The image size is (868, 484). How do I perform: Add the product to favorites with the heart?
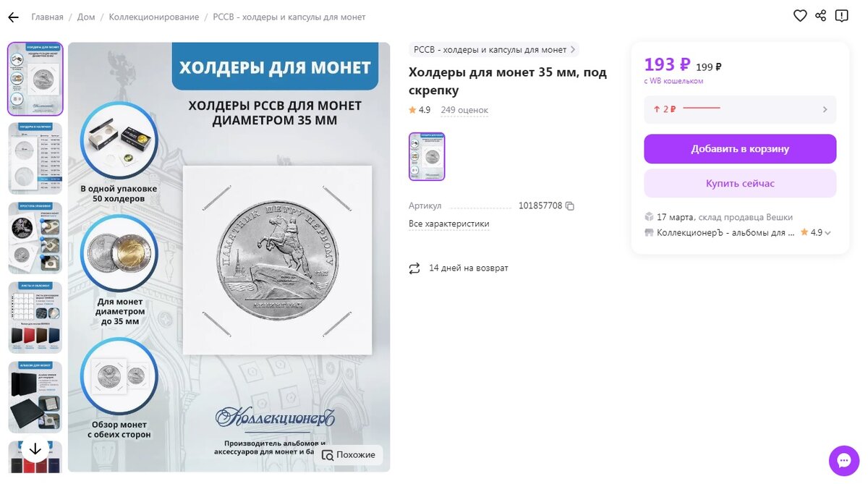click(x=800, y=15)
